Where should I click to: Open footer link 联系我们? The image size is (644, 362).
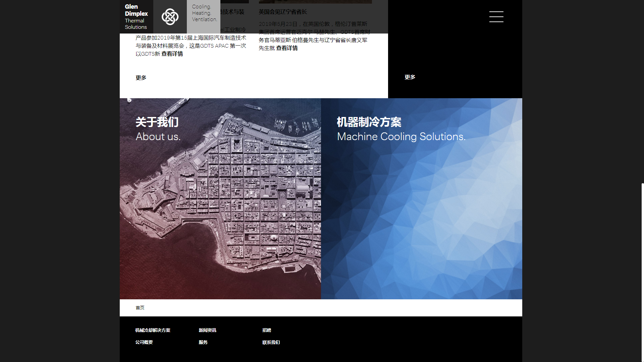pos(271,342)
